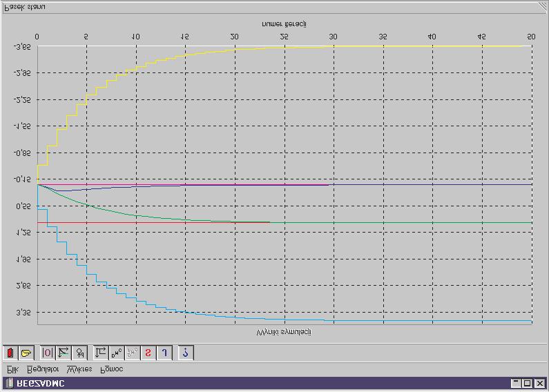
Task: Click the 'numer iteracji' axis title
Action: [x=285, y=24]
